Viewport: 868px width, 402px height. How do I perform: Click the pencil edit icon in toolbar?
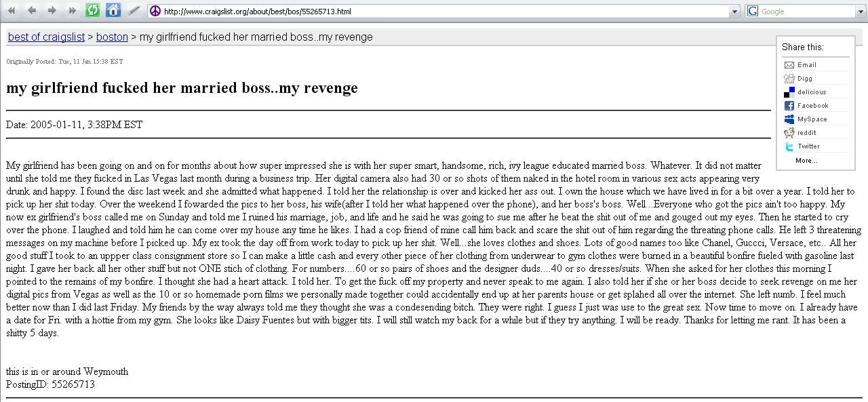click(x=134, y=11)
